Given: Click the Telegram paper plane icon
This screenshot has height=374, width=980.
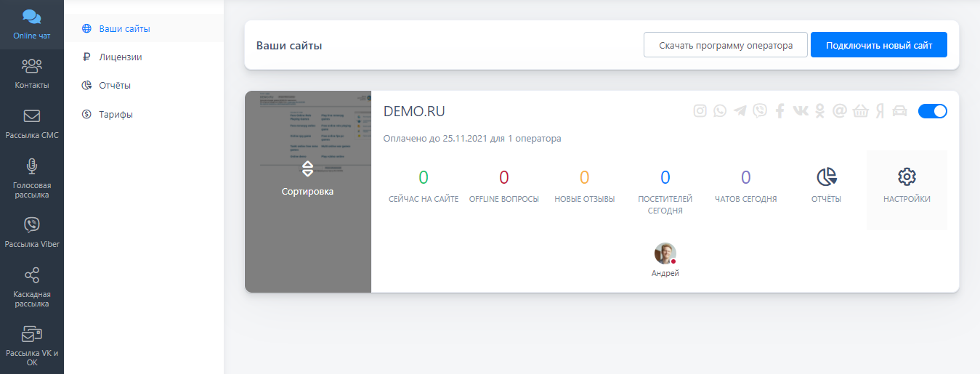Looking at the screenshot, I should 740,111.
